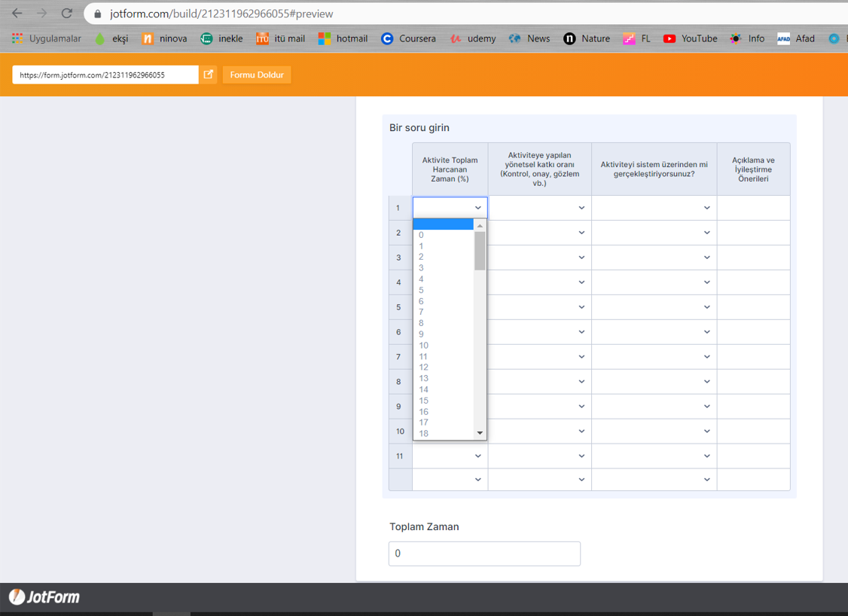The image size is (848, 616).
Task: Click row 1 Açıklama ve İyileştirme Önerileri cell
Action: [x=753, y=208]
